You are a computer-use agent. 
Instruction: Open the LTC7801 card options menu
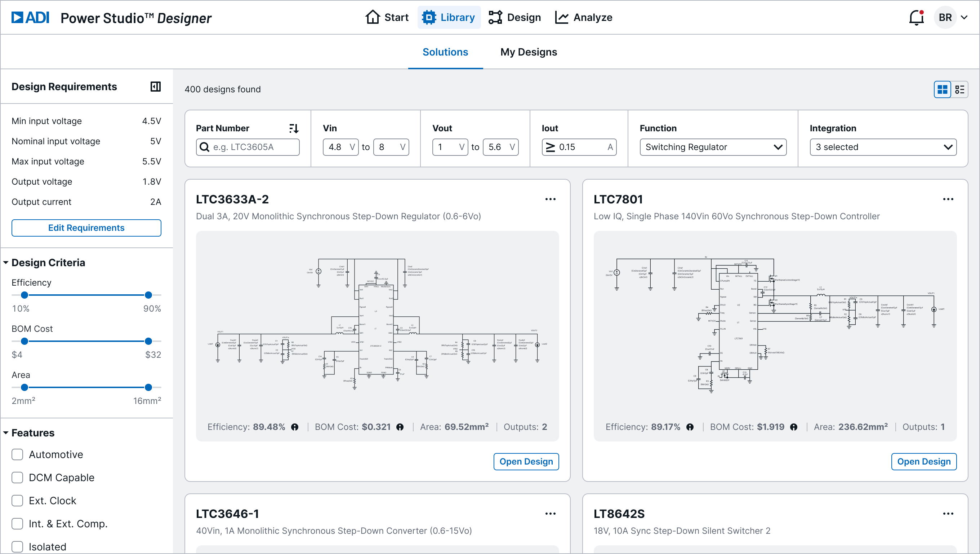point(948,199)
